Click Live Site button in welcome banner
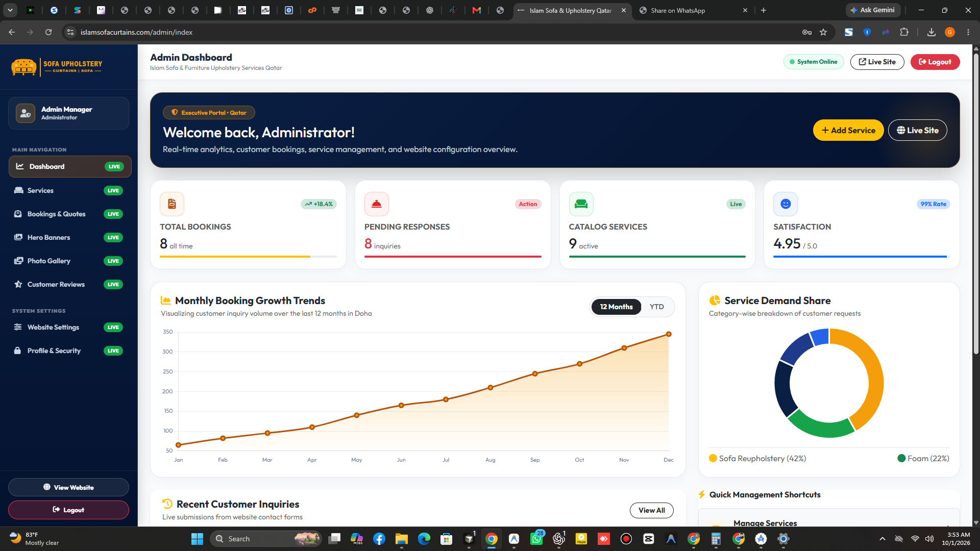The height and width of the screenshot is (551, 980). pyautogui.click(x=917, y=130)
